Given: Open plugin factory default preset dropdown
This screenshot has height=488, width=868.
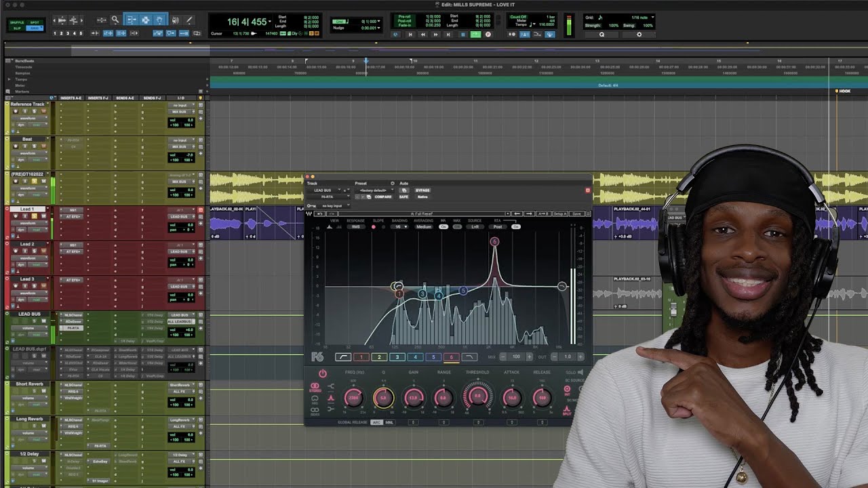Looking at the screenshot, I should (374, 190).
